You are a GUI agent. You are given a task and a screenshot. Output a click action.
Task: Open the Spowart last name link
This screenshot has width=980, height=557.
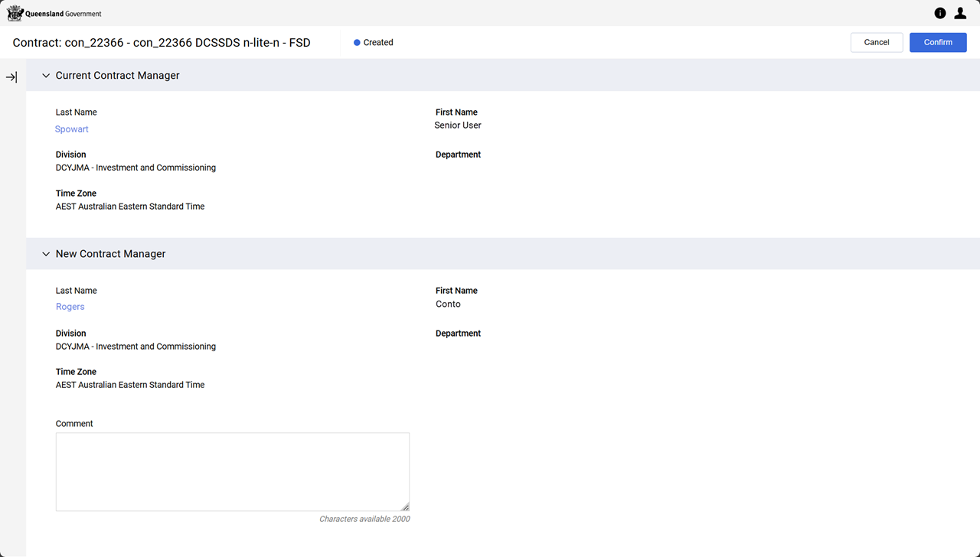tap(72, 129)
